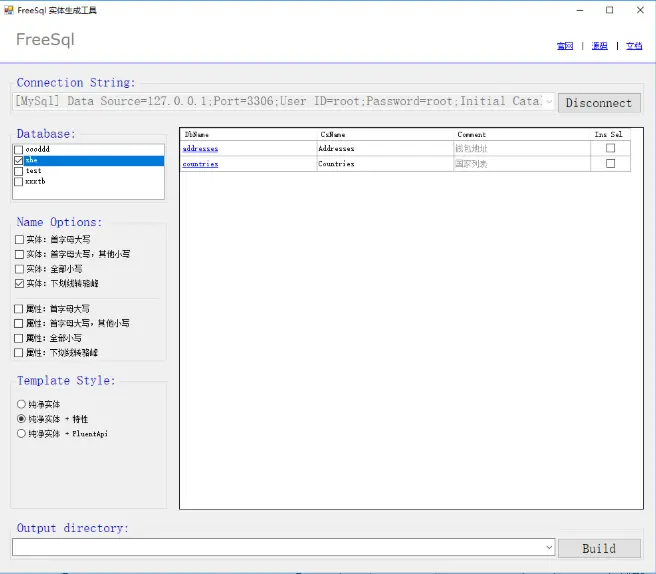Enable 实体: 全部小写 option

[19, 269]
